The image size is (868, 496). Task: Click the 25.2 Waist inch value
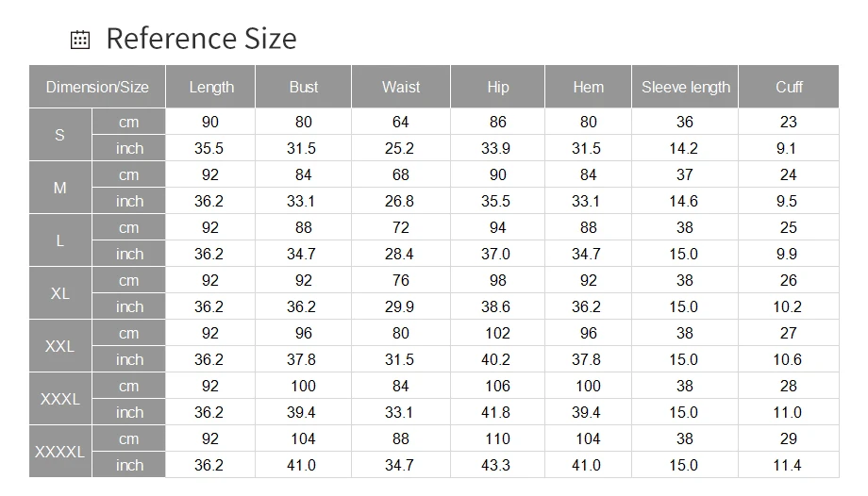tap(399, 148)
